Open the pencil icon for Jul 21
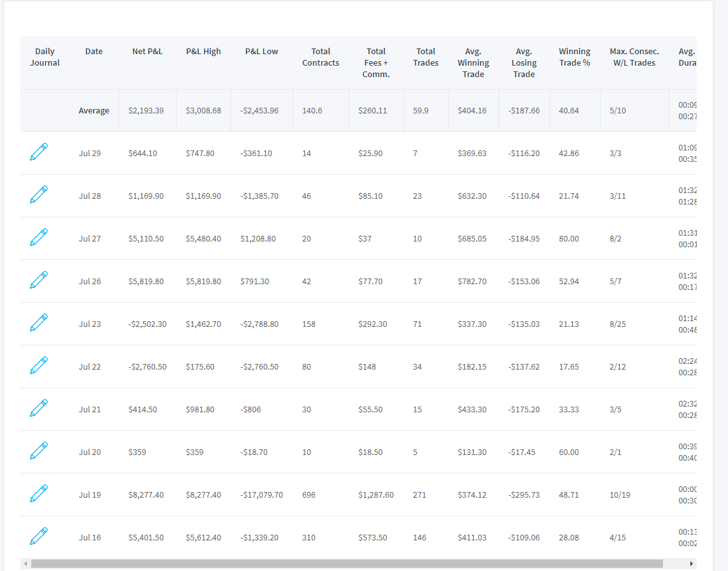 39,408
